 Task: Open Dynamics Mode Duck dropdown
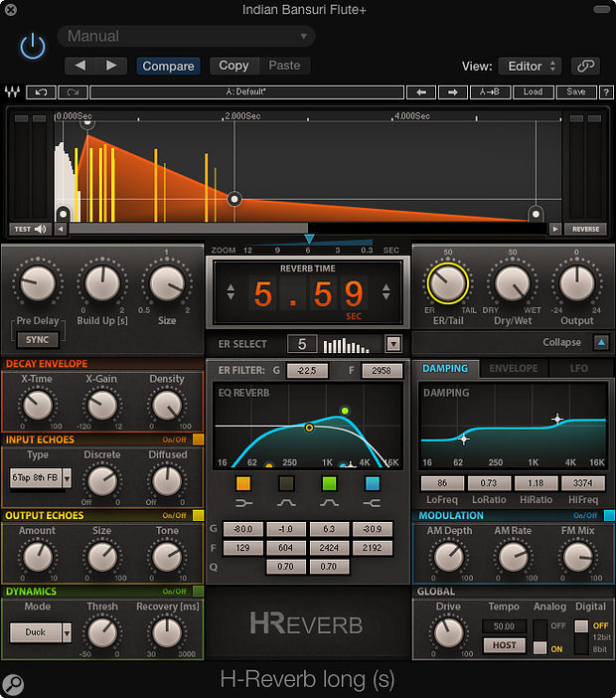(x=67, y=632)
